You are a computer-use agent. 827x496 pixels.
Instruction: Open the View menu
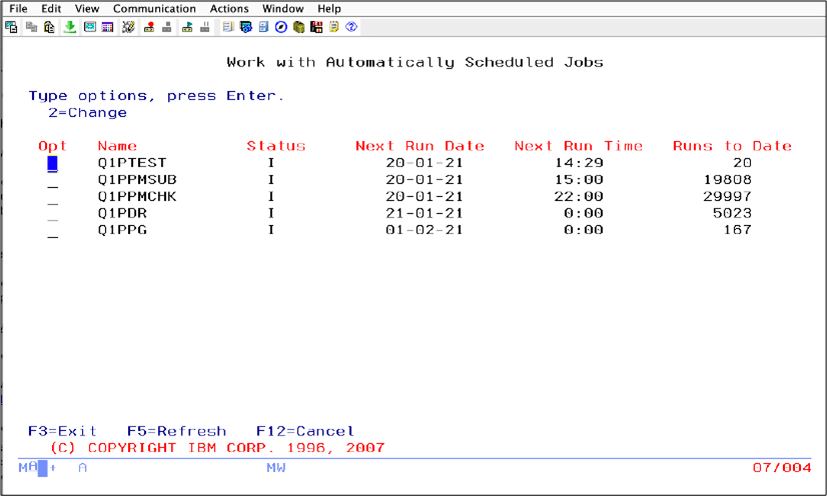click(87, 9)
